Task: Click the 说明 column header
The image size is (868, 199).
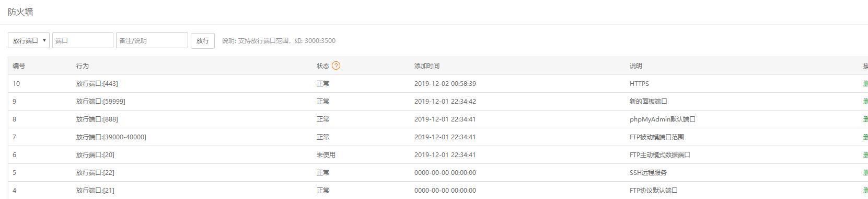Action: point(636,66)
